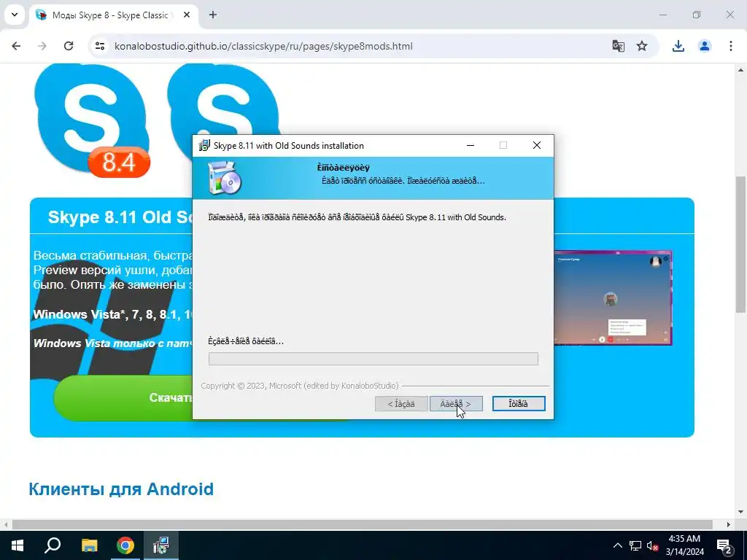Close the Skype 8.11 installer window
The width and height of the screenshot is (747, 560).
click(x=536, y=145)
